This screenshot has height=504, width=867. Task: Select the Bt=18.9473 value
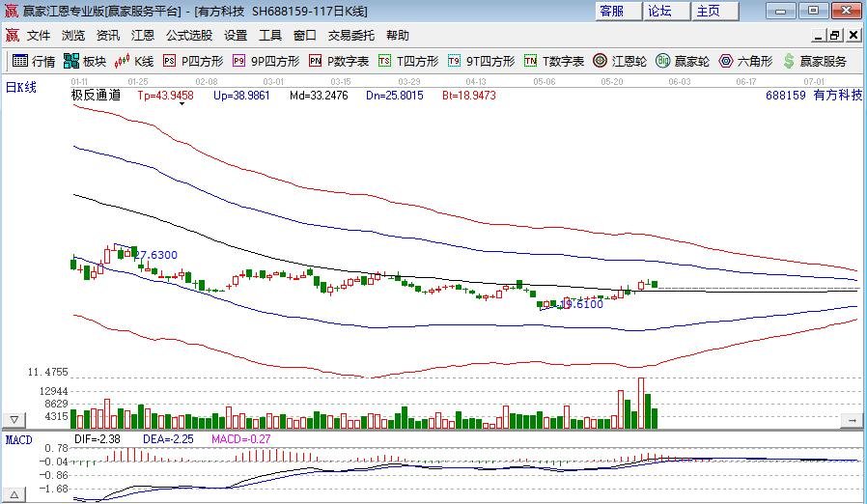(469, 96)
